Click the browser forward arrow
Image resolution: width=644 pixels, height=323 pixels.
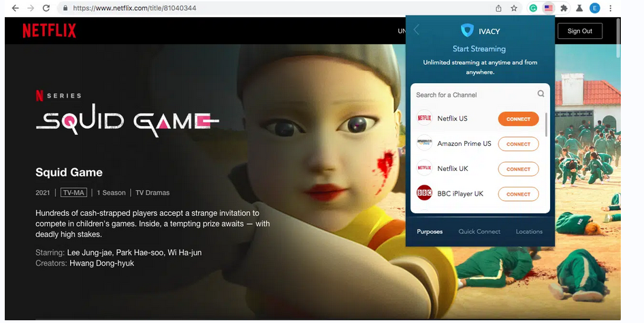click(31, 8)
